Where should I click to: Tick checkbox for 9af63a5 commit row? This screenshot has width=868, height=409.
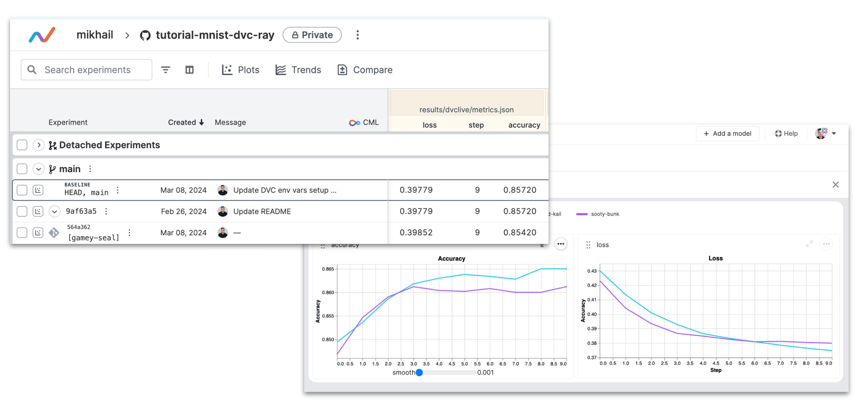pos(22,211)
